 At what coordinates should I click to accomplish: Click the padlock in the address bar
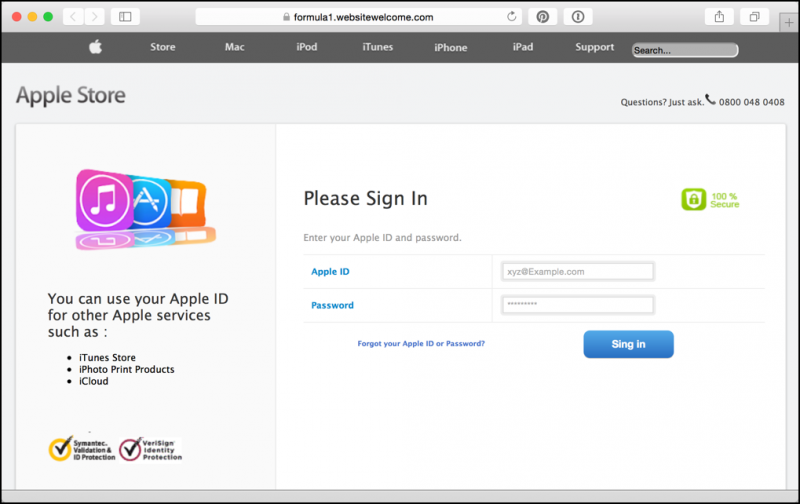pyautogui.click(x=286, y=17)
